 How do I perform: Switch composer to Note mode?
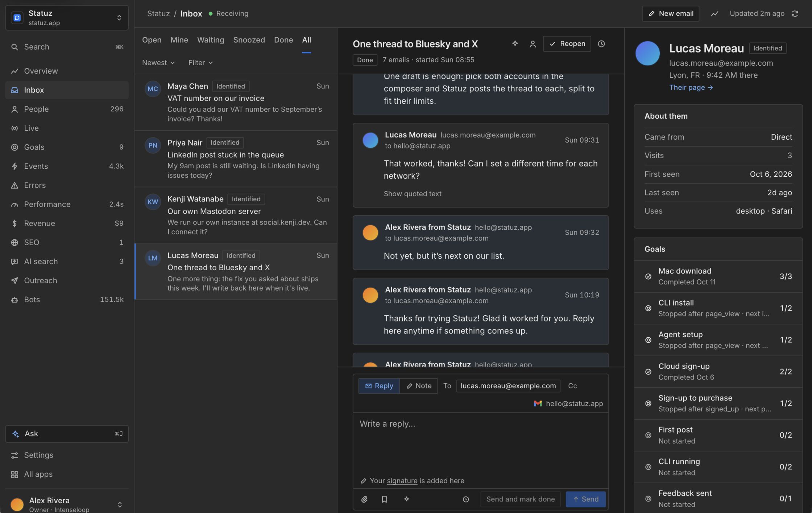tap(419, 386)
